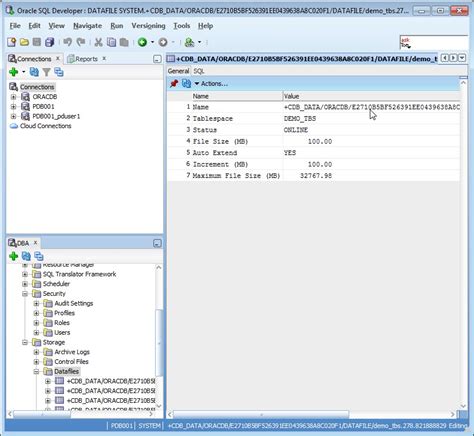This screenshot has width=474, height=436.
Task: Click Collapse All icon in DBA toolbar
Action: tap(39, 256)
